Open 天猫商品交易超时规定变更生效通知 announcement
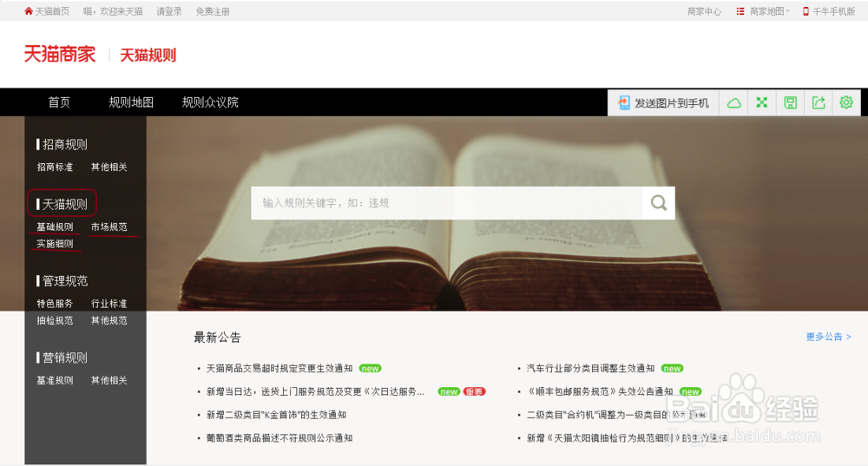The image size is (868, 466). (279, 369)
